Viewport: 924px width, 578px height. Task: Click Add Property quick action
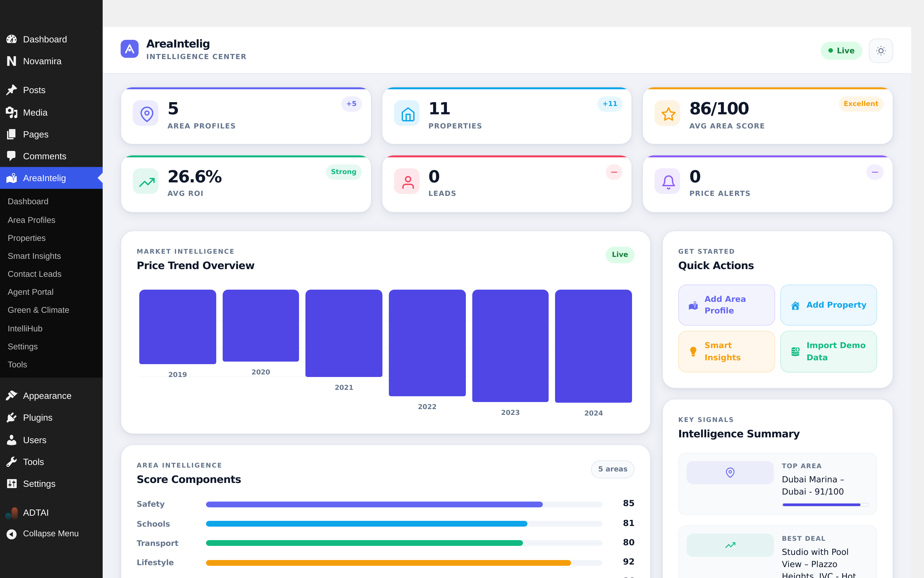point(828,305)
